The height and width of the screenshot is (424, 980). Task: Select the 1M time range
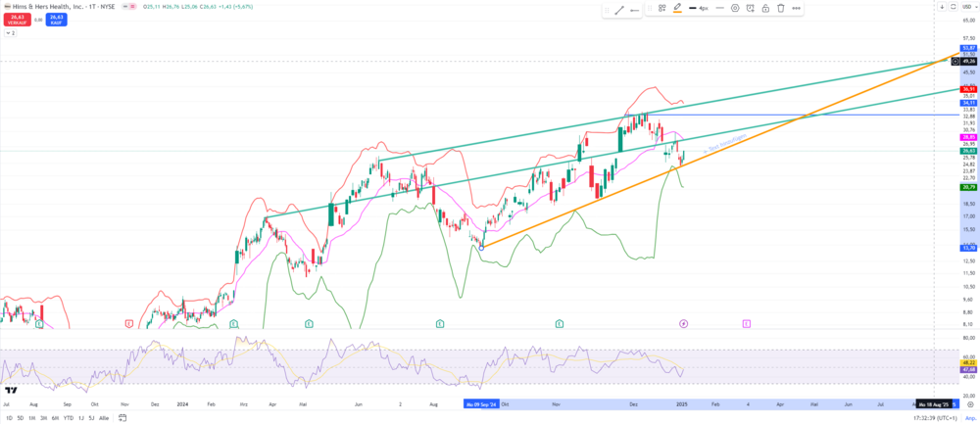[x=32, y=418]
